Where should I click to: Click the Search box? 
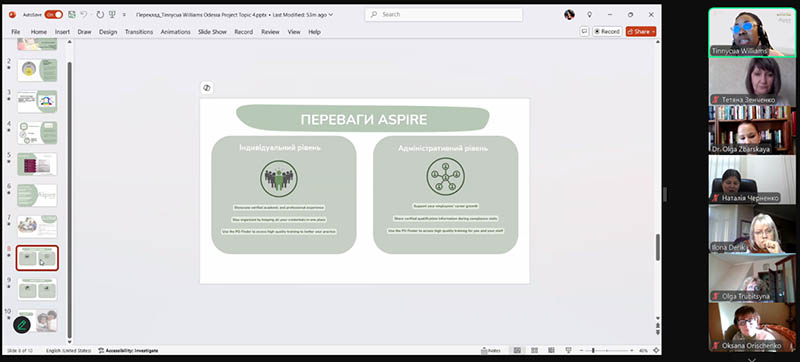pos(443,14)
